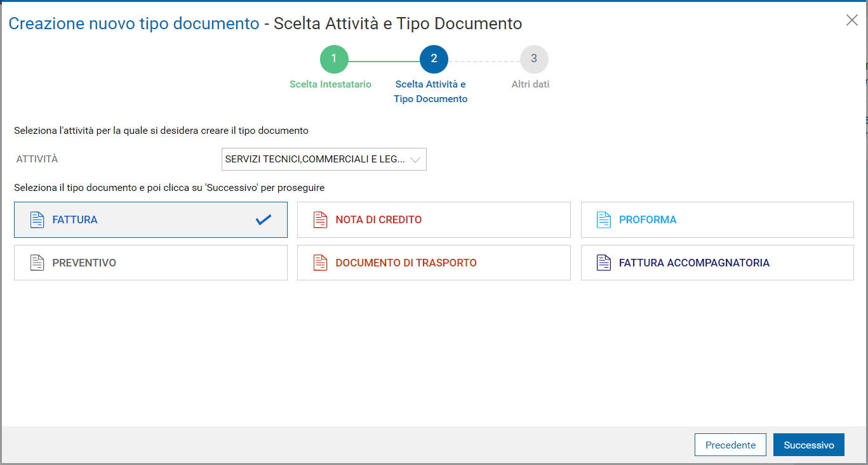Click step 2 circle in the wizard
Viewport: 868px width, 465px height.
434,59
